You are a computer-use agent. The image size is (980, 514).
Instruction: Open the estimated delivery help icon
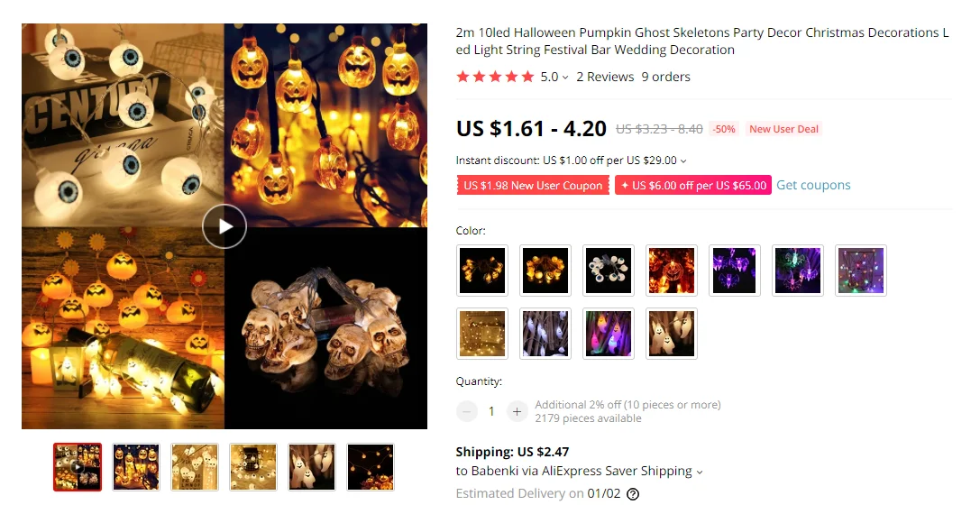pyautogui.click(x=633, y=494)
